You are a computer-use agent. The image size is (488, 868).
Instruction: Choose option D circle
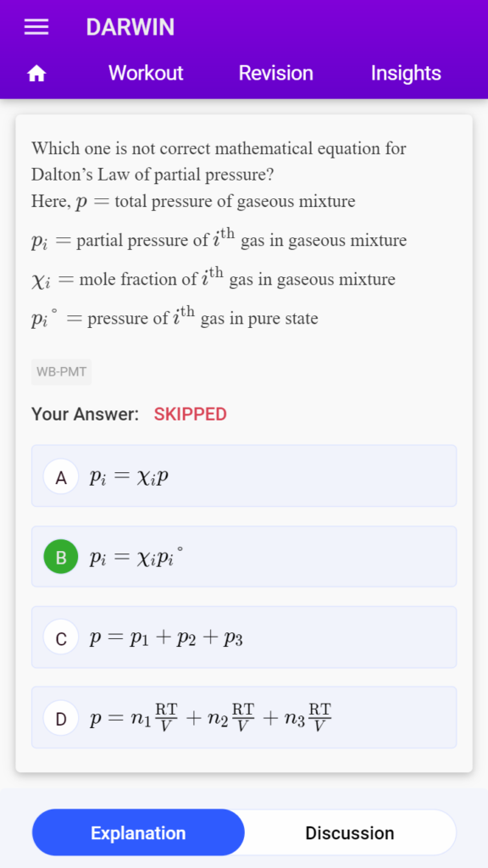[x=61, y=718]
